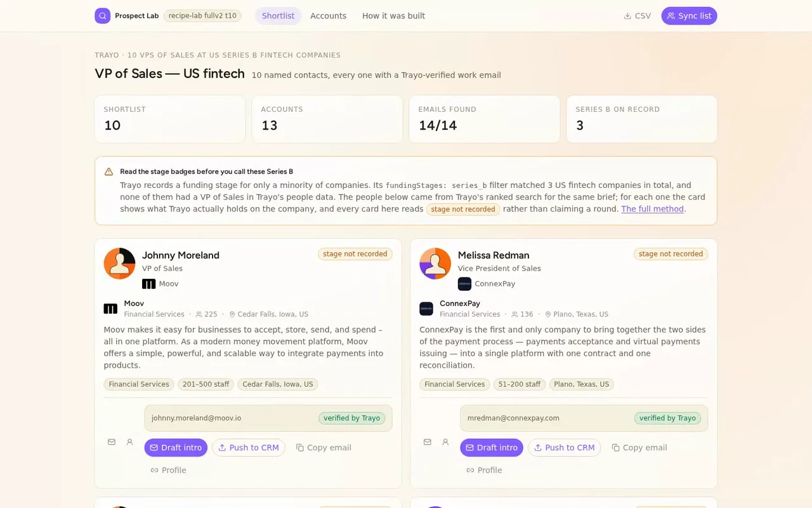This screenshot has width=812, height=508.
Task: Open the "How it was built" tab
Action: [393, 16]
